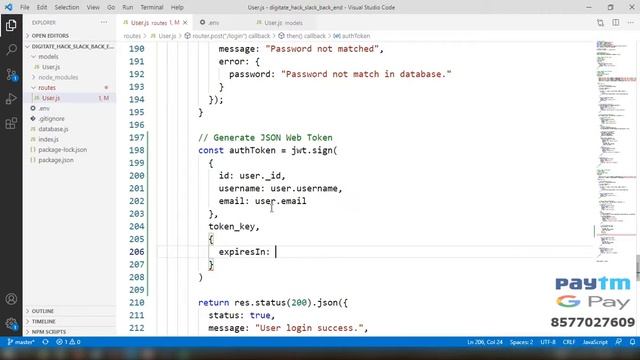Open the Edit menu

(x=42, y=7)
